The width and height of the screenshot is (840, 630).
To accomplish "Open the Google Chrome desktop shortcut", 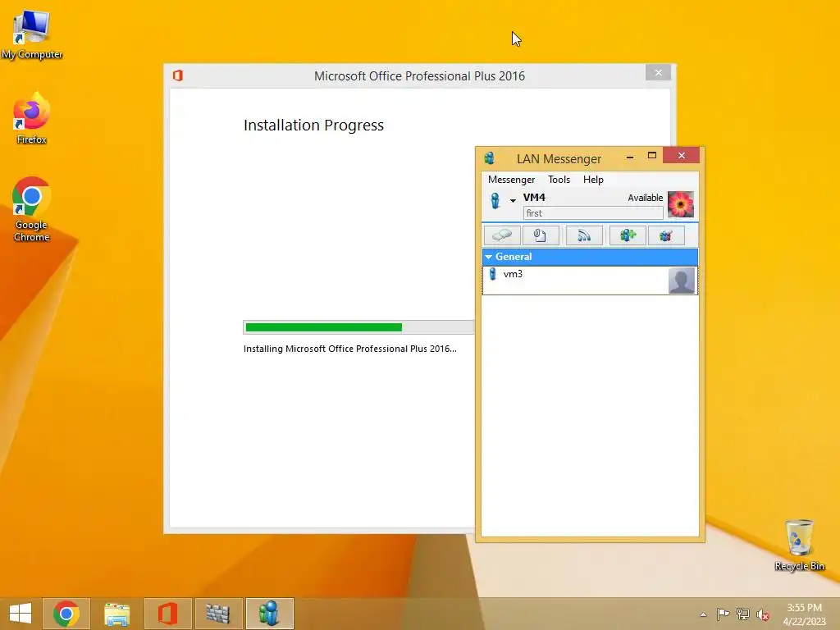I will (x=32, y=209).
